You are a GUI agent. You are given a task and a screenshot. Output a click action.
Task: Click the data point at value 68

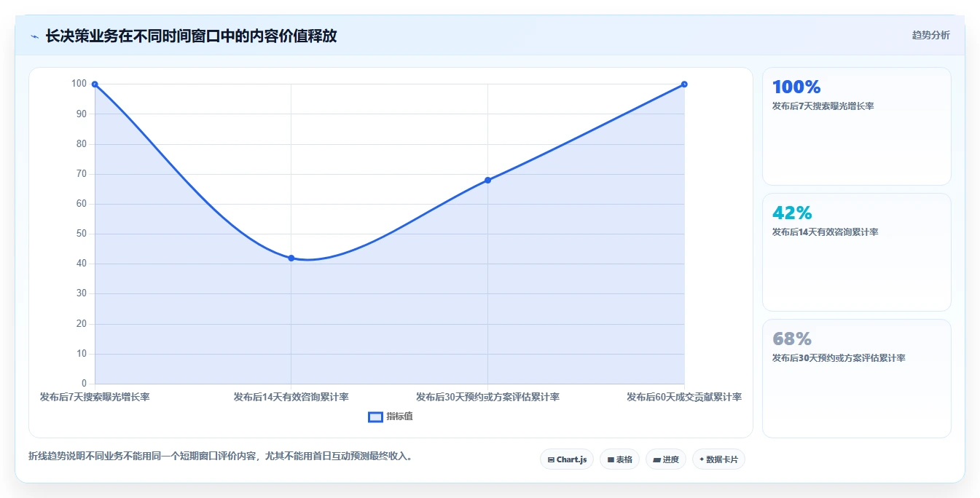click(x=487, y=180)
